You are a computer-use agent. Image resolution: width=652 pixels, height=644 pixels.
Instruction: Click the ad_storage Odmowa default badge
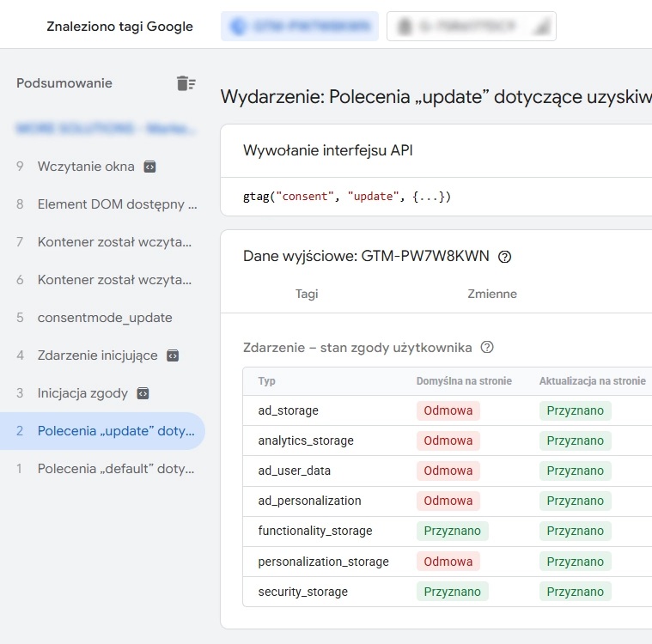[x=448, y=410]
